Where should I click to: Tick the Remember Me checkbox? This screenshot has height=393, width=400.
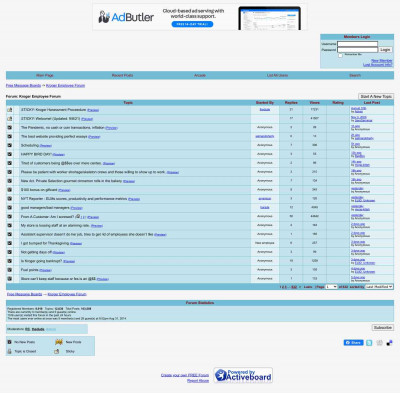pos(340,55)
